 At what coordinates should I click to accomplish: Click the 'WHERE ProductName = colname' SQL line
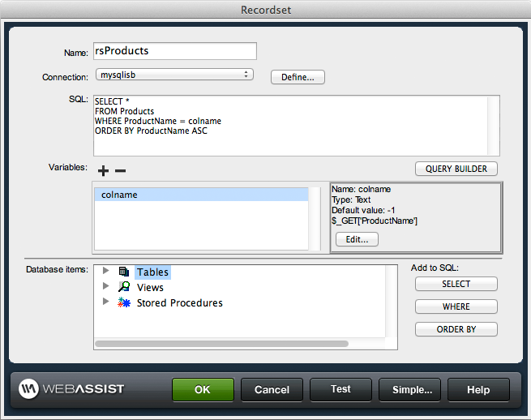(x=158, y=121)
